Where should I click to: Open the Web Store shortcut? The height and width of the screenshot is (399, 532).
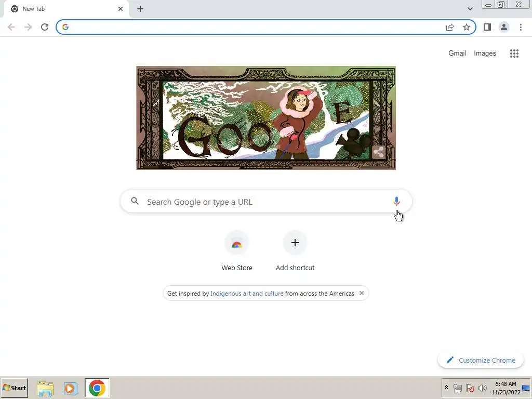(x=237, y=251)
